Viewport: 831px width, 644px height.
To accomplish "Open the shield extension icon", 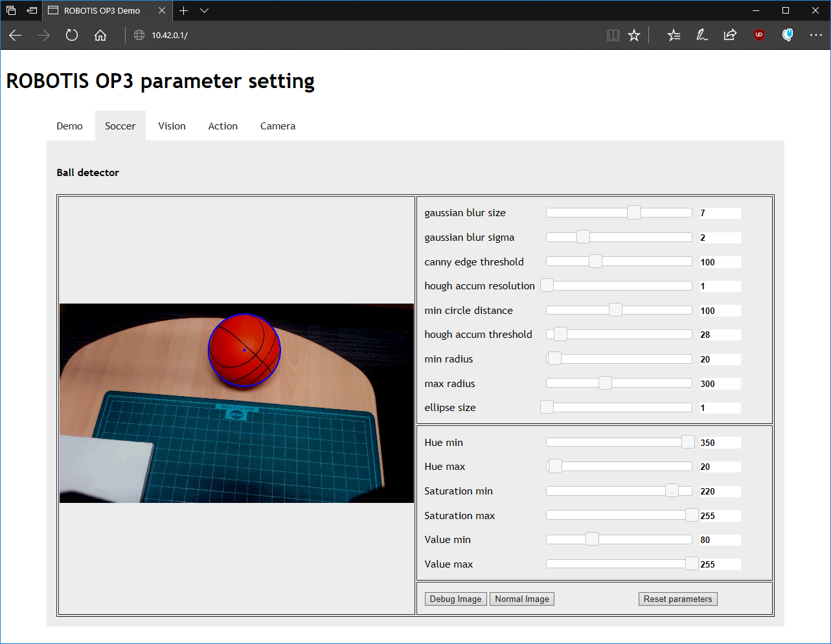I will pyautogui.click(x=788, y=36).
